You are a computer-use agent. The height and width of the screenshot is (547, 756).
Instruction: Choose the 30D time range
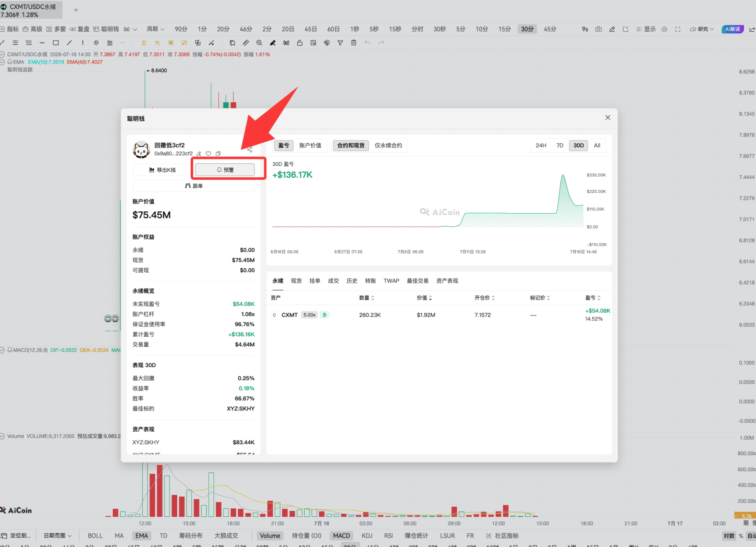pyautogui.click(x=578, y=146)
